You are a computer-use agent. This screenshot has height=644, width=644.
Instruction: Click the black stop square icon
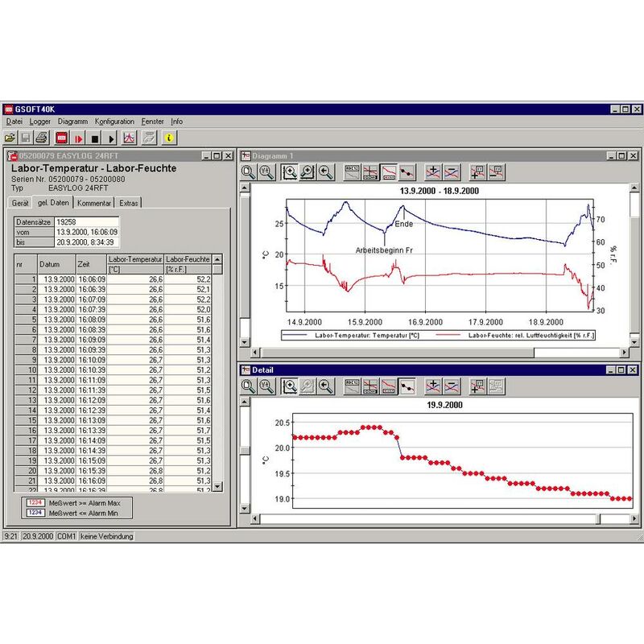[96, 138]
